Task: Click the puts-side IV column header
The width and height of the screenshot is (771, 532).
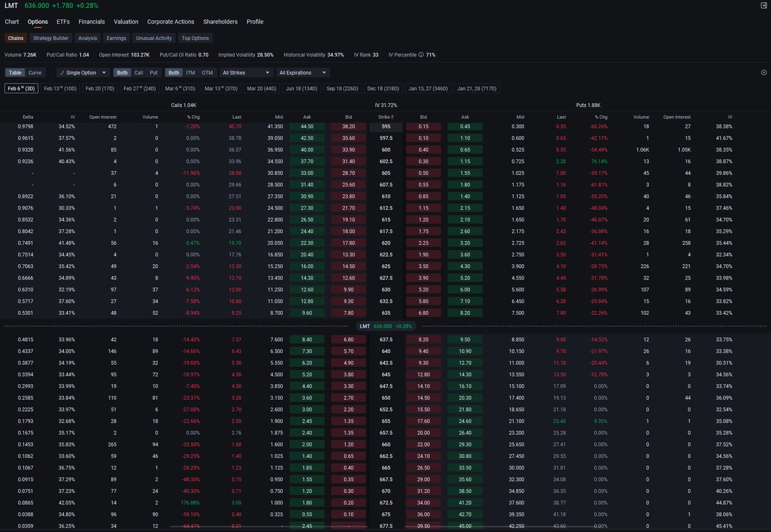Action: click(x=730, y=117)
